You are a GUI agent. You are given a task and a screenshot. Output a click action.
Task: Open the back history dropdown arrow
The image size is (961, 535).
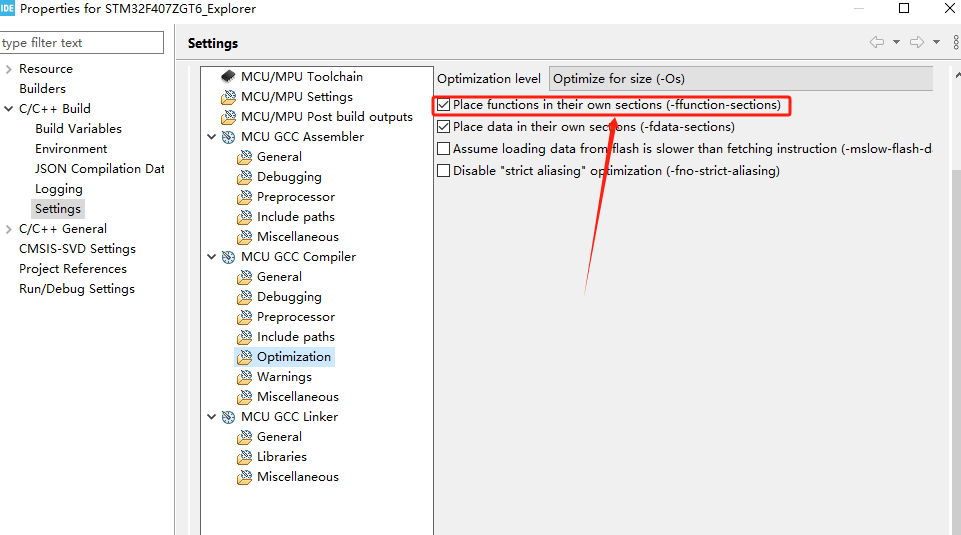point(896,42)
